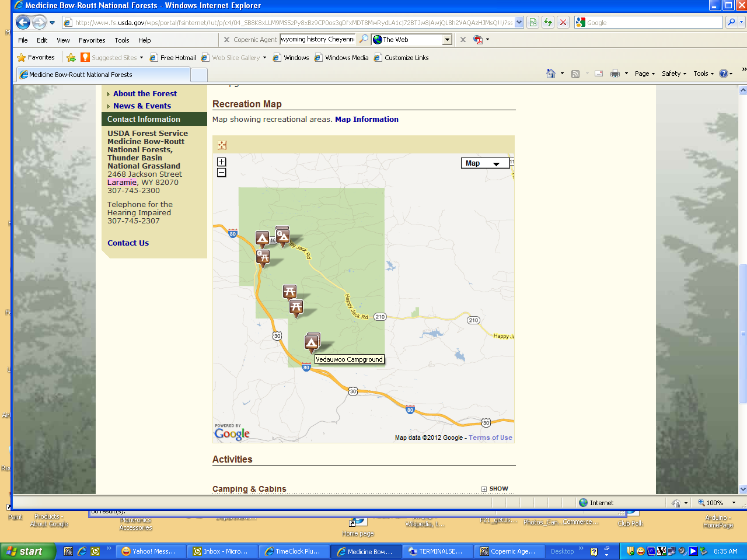This screenshot has height=560, width=747.
Task: Zoom in on the recreation map
Action: click(221, 162)
